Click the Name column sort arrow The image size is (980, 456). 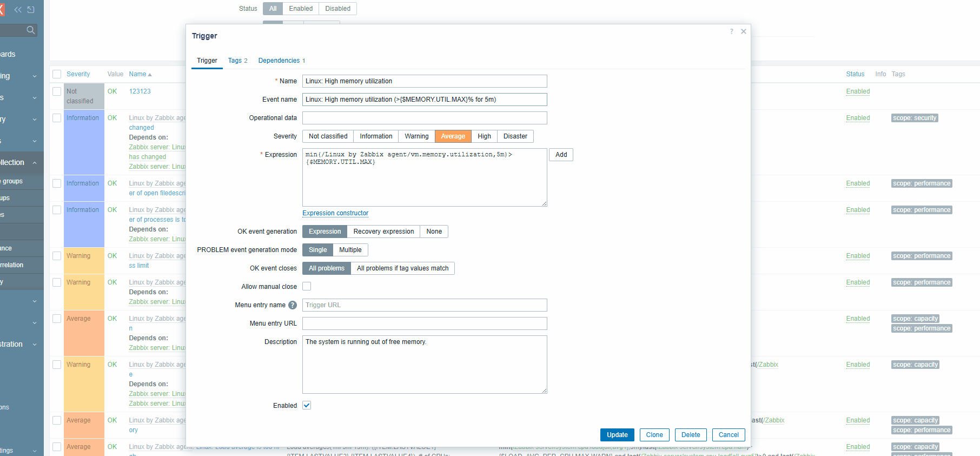coord(150,75)
